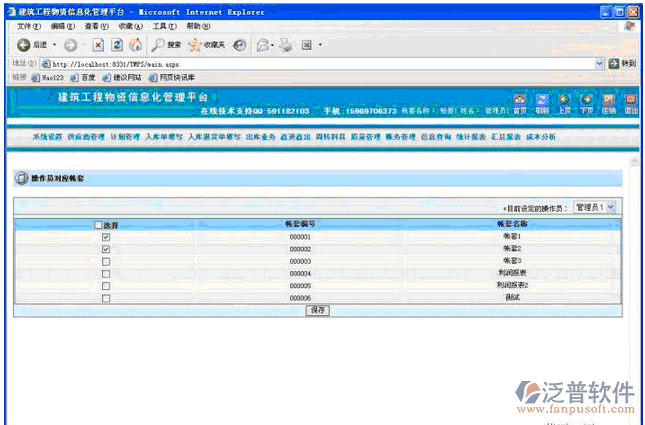Expand the Back button history arrow
The height and width of the screenshot is (425, 645).
click(53, 45)
